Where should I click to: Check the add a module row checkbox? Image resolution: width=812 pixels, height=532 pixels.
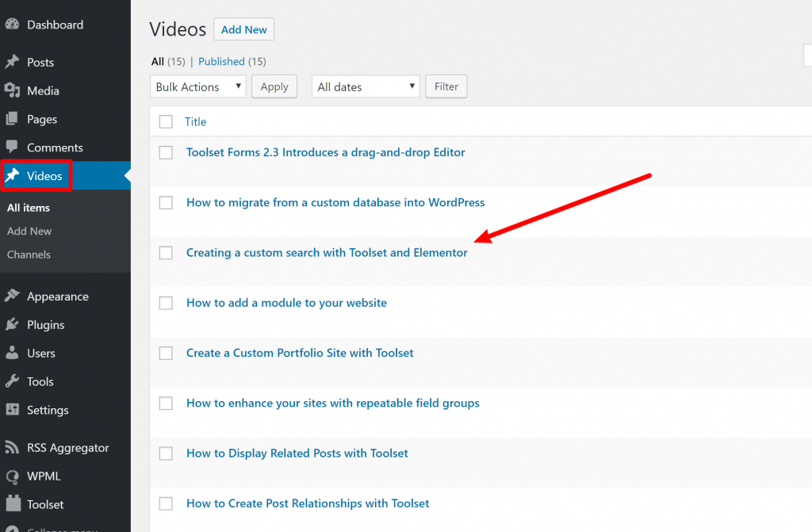point(166,303)
